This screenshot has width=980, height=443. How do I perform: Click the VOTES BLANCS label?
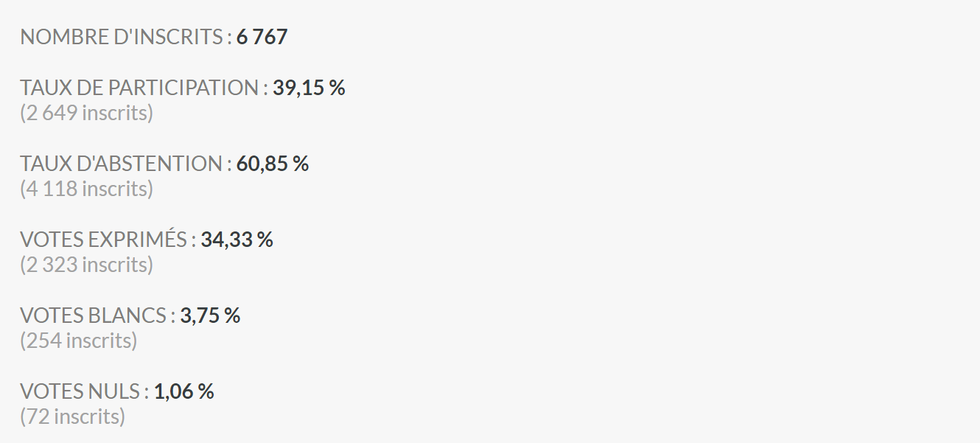[93, 315]
